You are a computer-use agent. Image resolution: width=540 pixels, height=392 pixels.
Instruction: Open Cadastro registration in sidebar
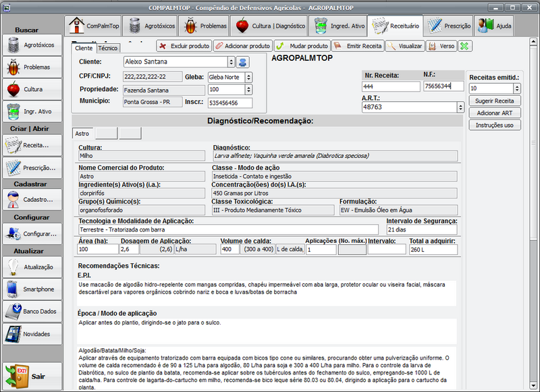click(32, 200)
